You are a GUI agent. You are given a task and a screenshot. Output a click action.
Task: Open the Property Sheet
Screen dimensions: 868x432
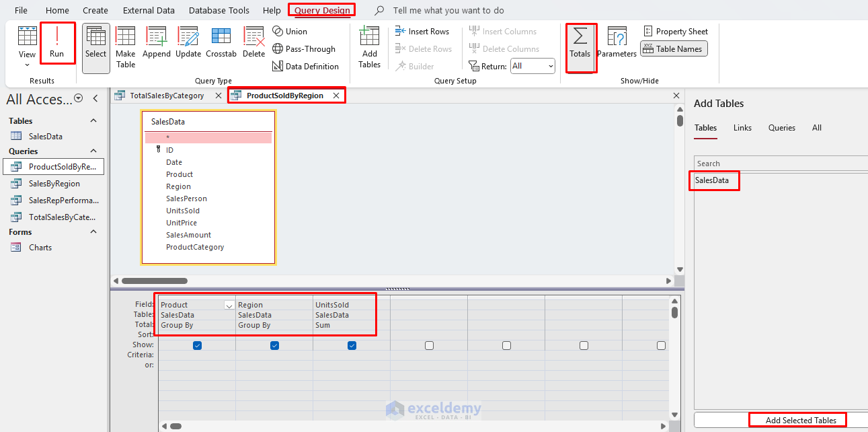click(x=675, y=32)
